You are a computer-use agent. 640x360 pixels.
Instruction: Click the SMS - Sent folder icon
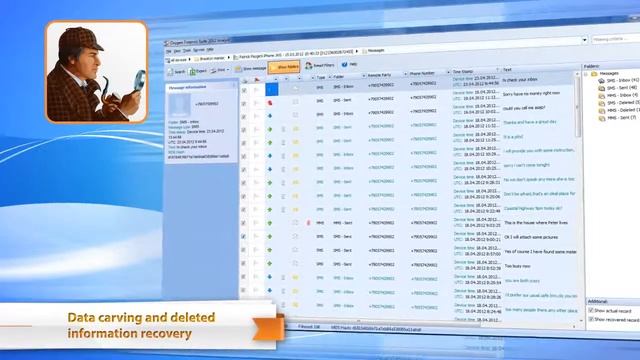click(602, 88)
